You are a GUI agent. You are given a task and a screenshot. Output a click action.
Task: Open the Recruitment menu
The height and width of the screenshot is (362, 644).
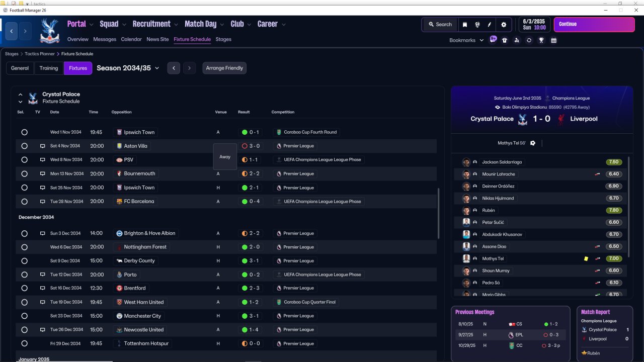click(x=155, y=24)
